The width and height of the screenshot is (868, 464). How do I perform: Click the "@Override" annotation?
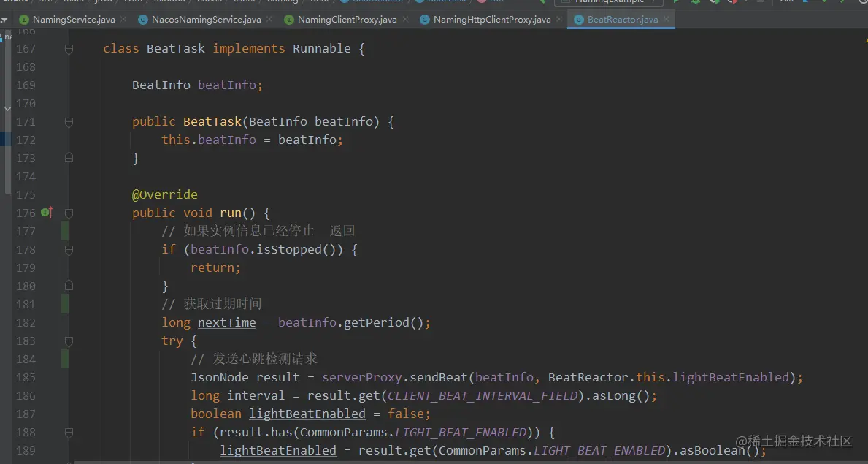(x=165, y=195)
